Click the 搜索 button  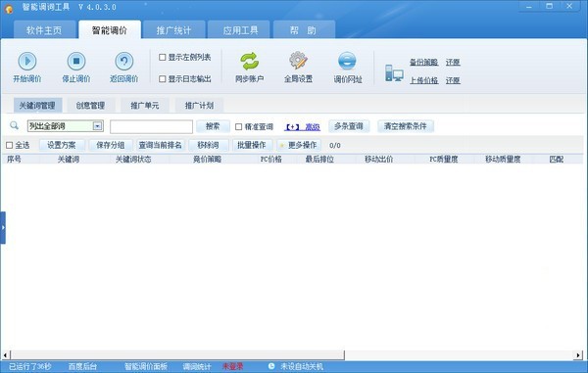213,126
